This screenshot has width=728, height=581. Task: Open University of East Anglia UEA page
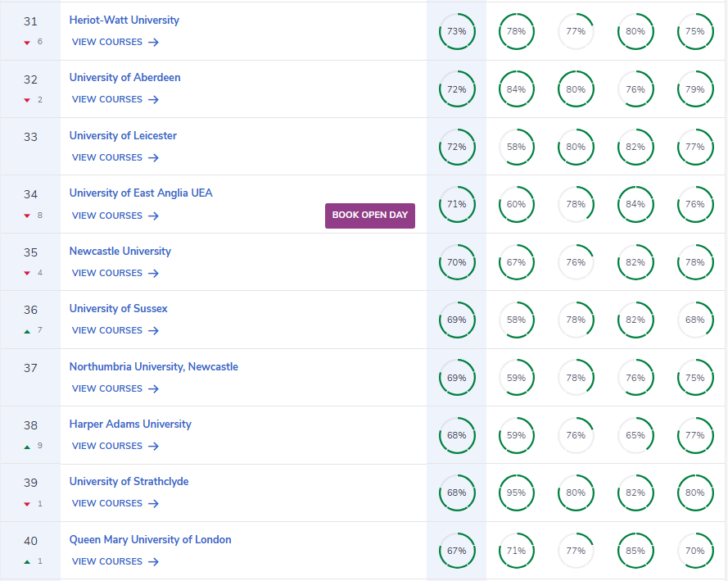tap(141, 193)
